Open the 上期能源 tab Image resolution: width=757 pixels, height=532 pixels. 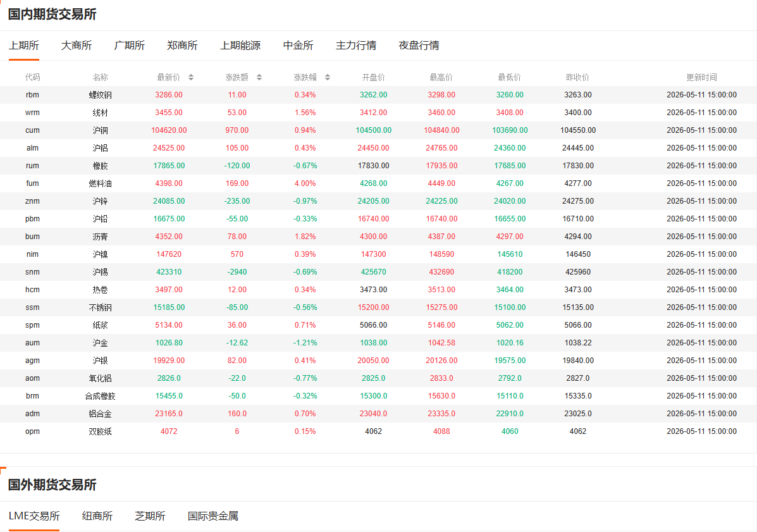tap(240, 46)
